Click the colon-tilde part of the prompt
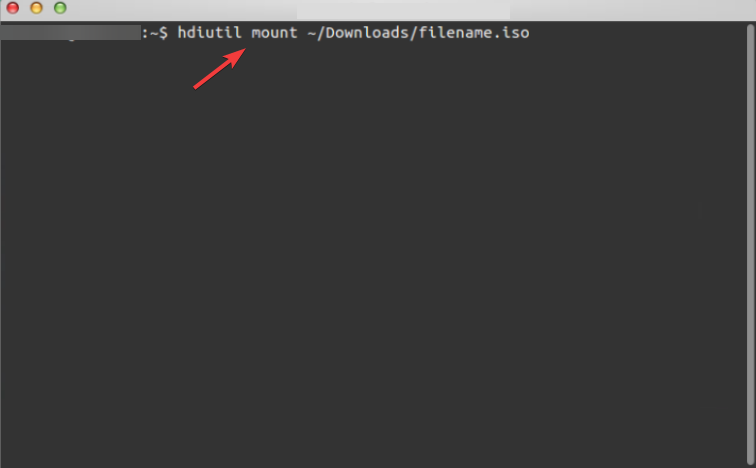 [x=149, y=33]
